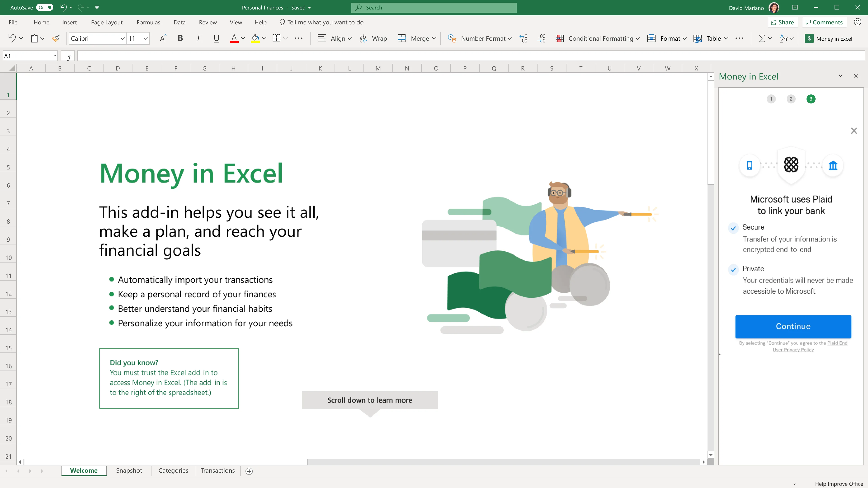The width and height of the screenshot is (868, 488).
Task: Toggle the AutoSave switch
Action: pyautogui.click(x=45, y=7)
